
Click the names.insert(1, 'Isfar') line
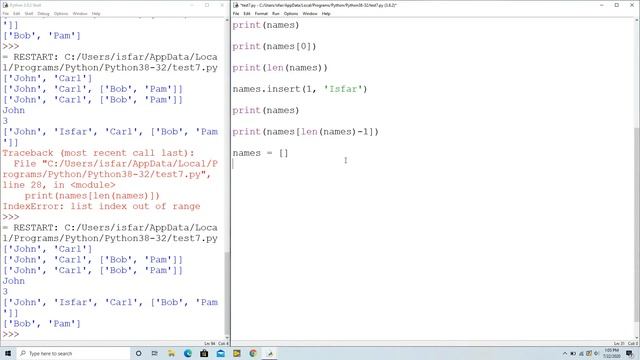pos(300,89)
